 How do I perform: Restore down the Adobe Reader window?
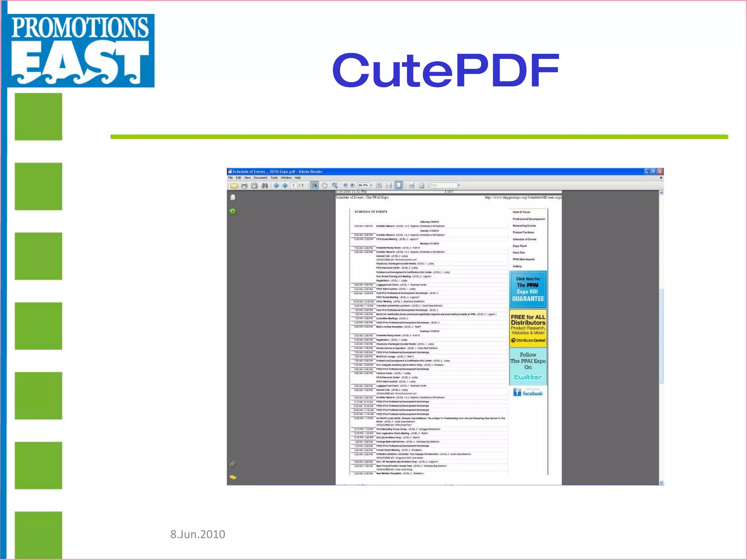[654, 171]
